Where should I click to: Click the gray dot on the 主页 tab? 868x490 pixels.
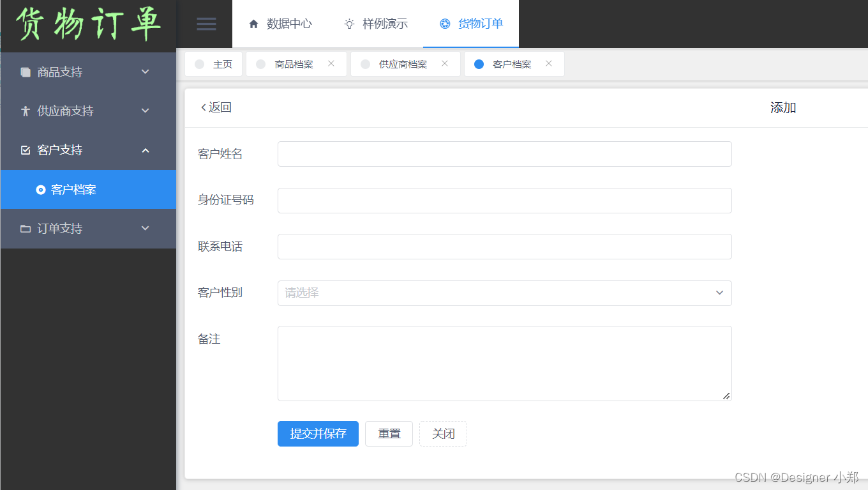(199, 64)
